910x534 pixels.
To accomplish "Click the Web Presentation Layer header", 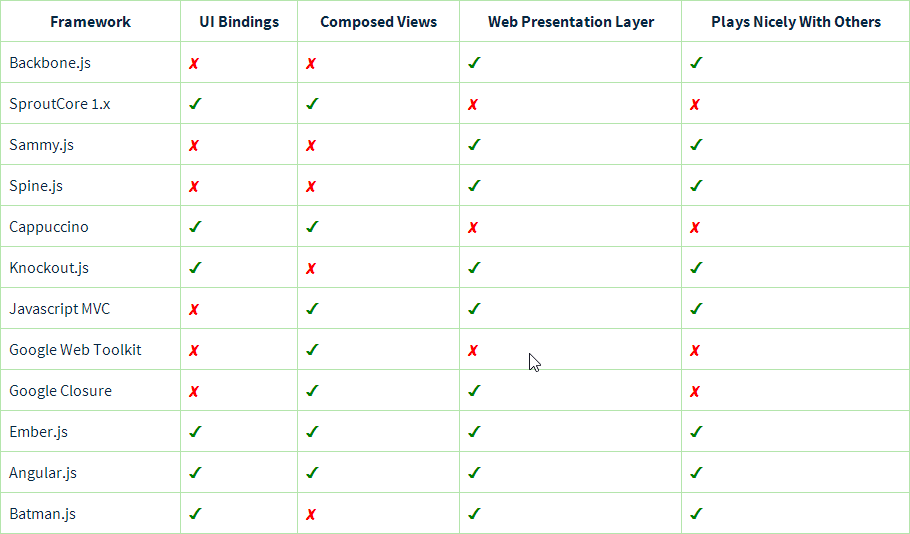I will (571, 22).
